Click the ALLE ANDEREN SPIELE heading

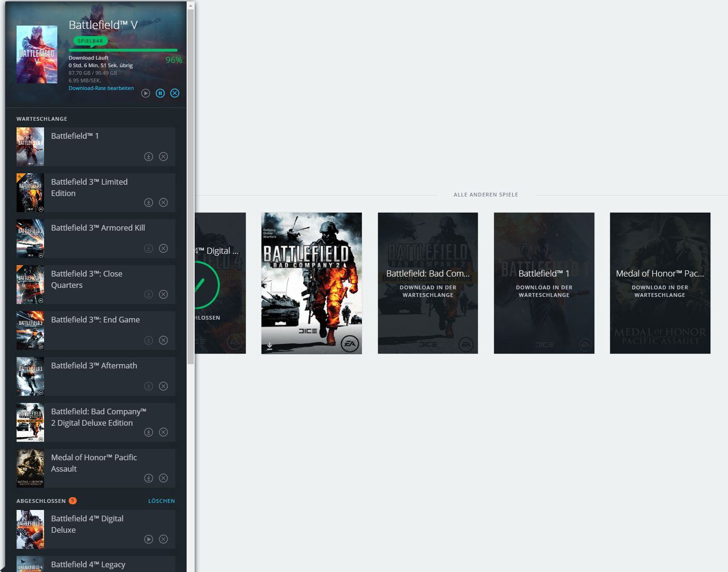coord(486,195)
